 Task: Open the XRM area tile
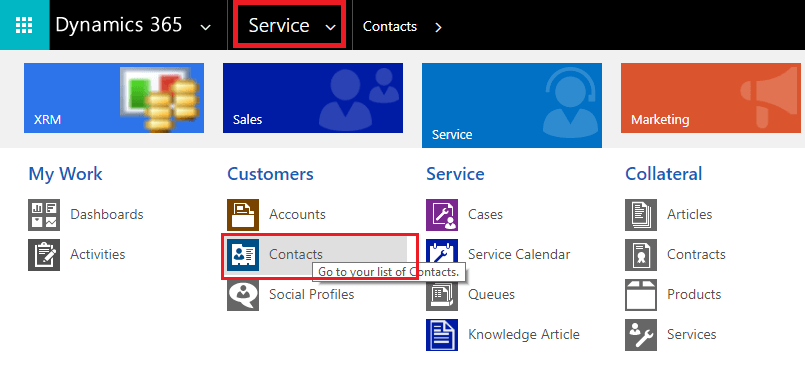tap(114, 98)
